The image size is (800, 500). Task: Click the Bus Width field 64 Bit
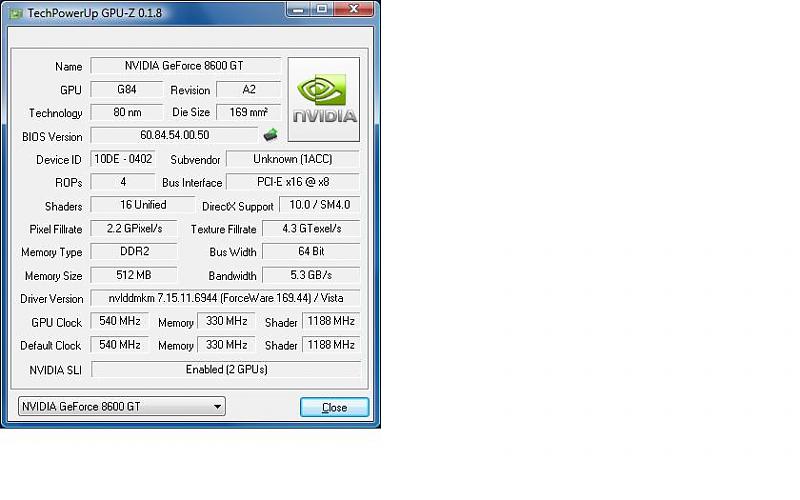point(311,252)
